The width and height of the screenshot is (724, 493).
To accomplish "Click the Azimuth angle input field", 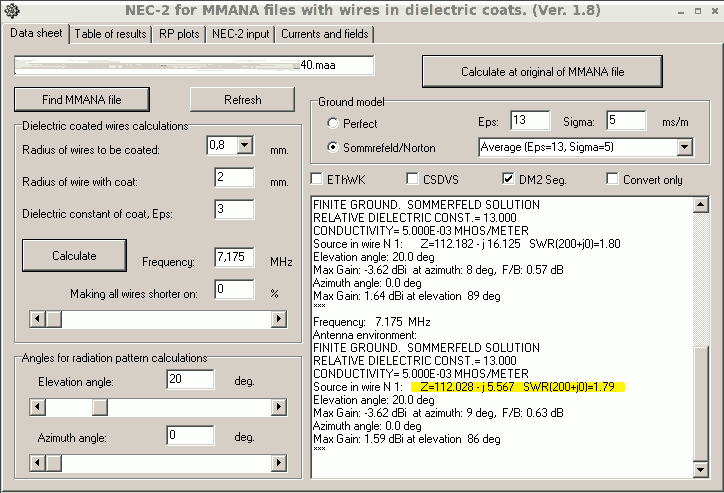I will click(190, 435).
